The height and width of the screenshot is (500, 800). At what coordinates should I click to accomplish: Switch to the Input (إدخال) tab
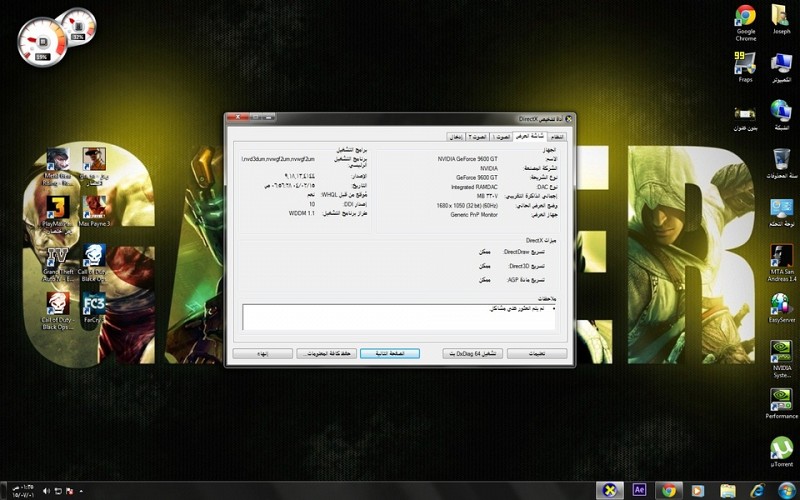(456, 137)
